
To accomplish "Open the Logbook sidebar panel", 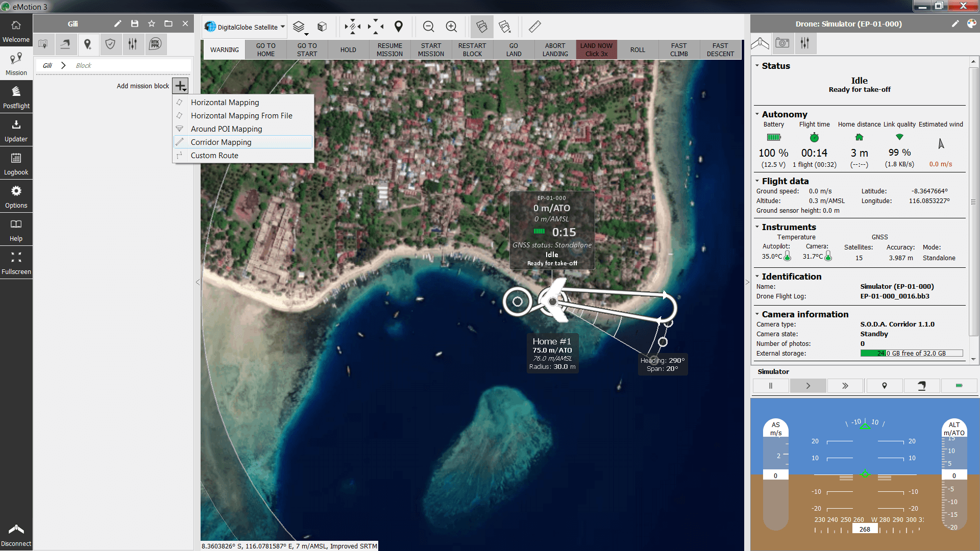I will [x=16, y=163].
